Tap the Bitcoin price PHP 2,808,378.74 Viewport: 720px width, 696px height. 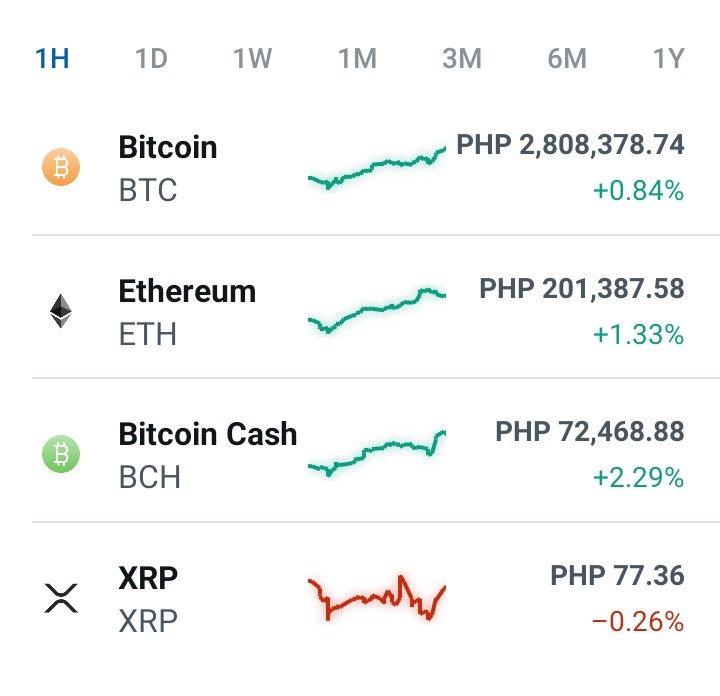point(570,145)
